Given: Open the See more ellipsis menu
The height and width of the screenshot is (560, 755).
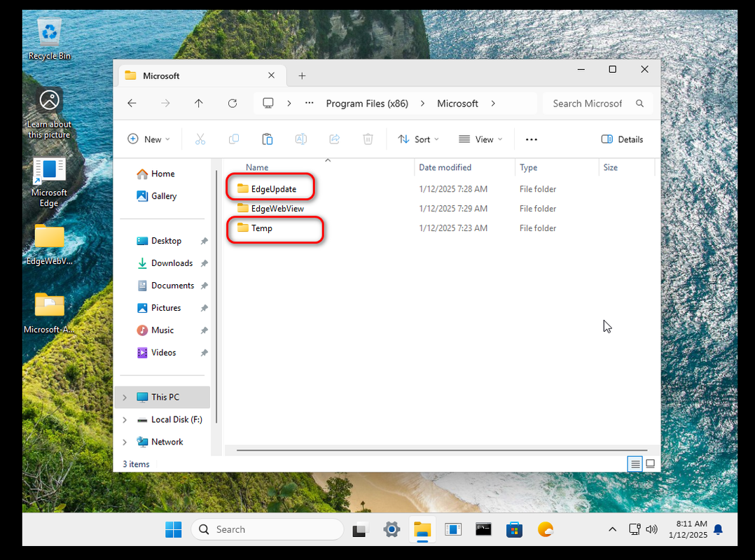Looking at the screenshot, I should [532, 139].
